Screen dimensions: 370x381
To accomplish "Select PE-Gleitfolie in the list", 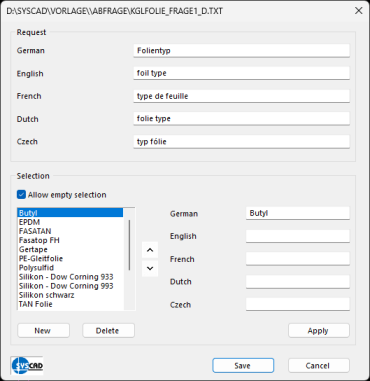I will tap(70, 258).
